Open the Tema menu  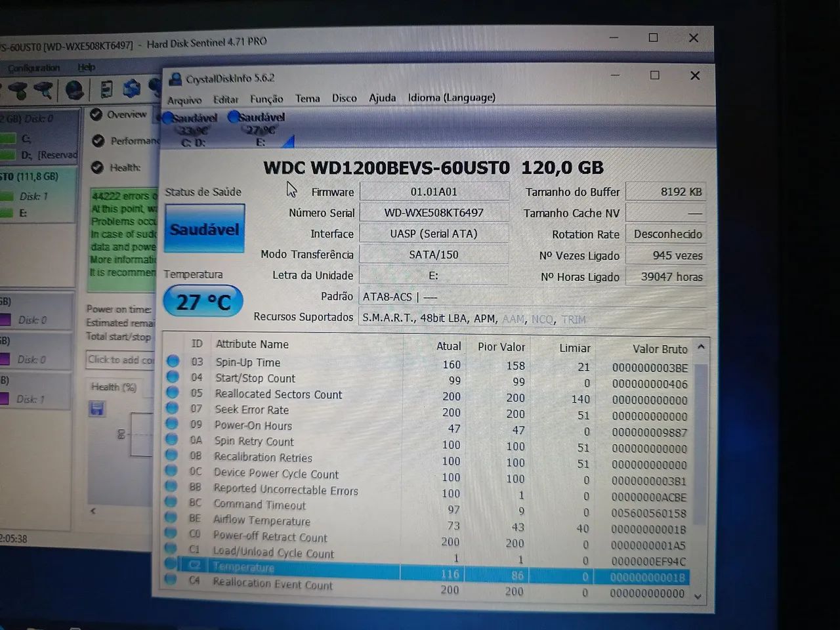tap(307, 98)
